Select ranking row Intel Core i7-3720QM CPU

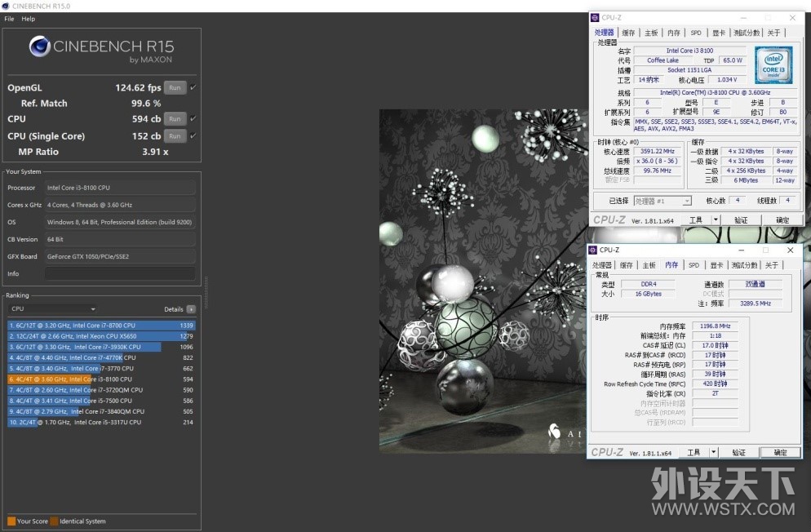(101, 390)
